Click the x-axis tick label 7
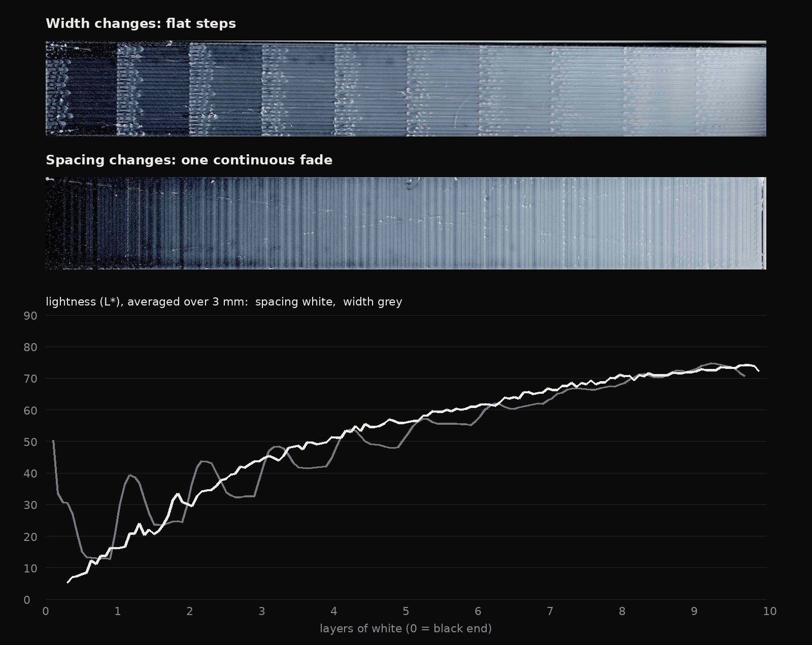The width and height of the screenshot is (812, 645). click(x=550, y=612)
